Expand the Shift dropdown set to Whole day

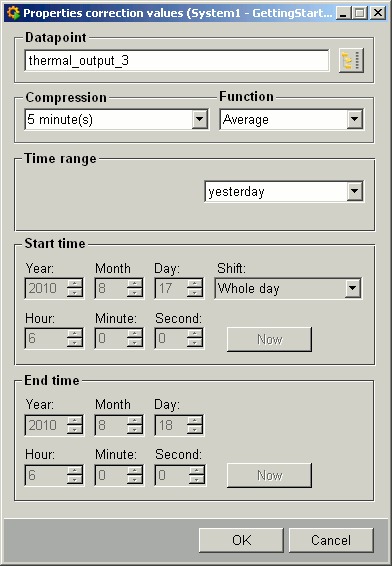(x=352, y=288)
